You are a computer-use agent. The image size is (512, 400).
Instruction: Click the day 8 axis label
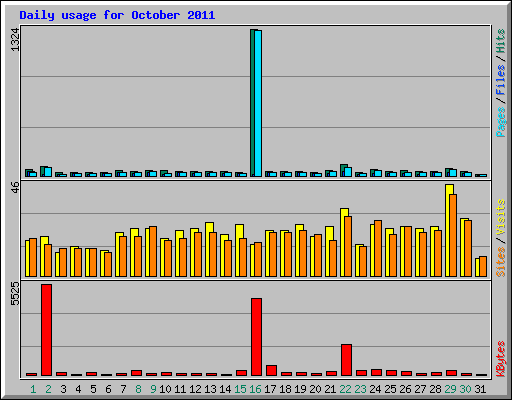138,389
